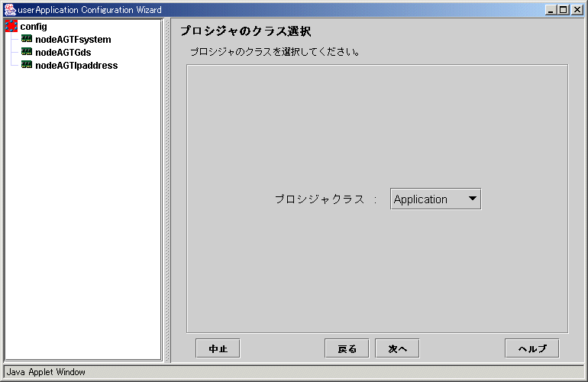The height and width of the screenshot is (382, 588).
Task: Select the config tree root label
Action: (34, 27)
